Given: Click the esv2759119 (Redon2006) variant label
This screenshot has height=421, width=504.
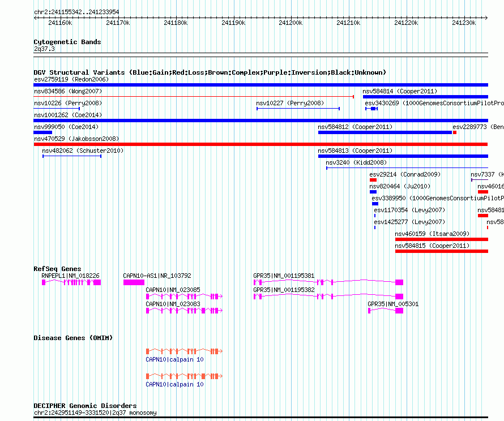Looking at the screenshot, I should coord(71,79).
